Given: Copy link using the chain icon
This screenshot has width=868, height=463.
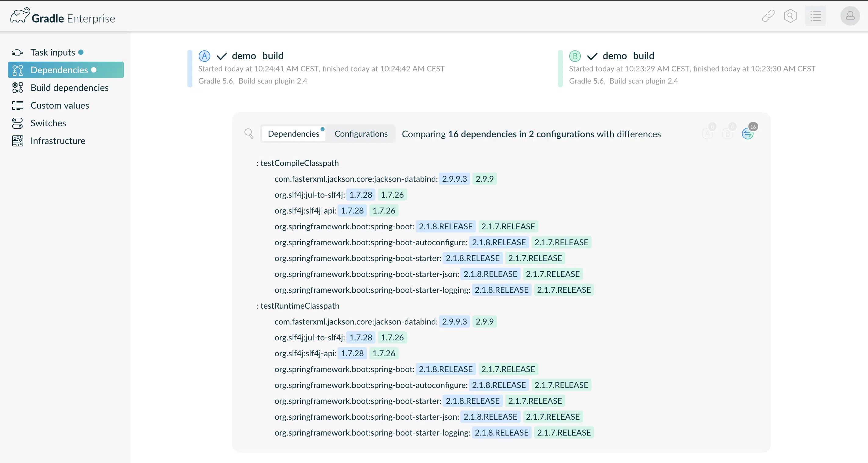Looking at the screenshot, I should pos(768,16).
